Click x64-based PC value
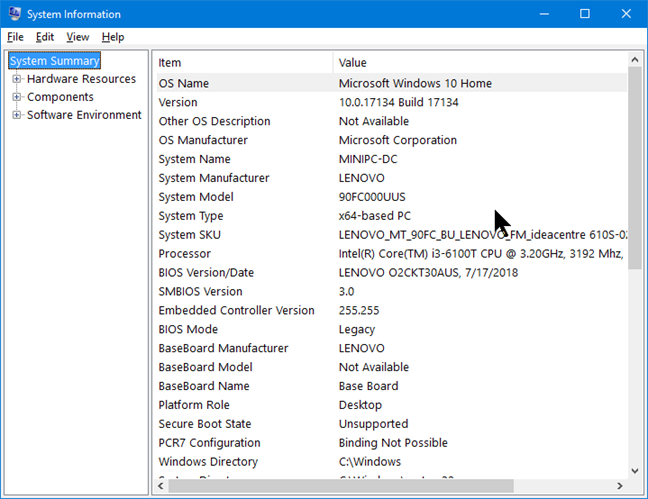The height and width of the screenshot is (499, 648). coord(375,216)
